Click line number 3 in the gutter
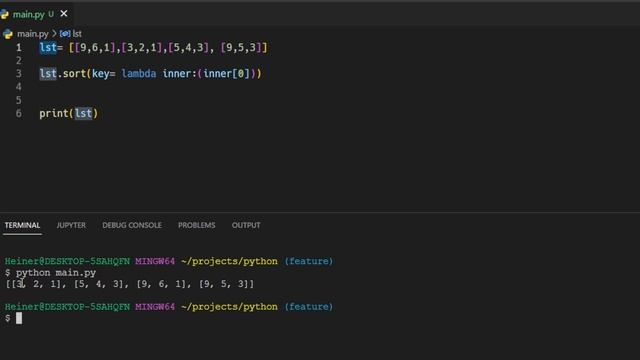 coord(19,74)
